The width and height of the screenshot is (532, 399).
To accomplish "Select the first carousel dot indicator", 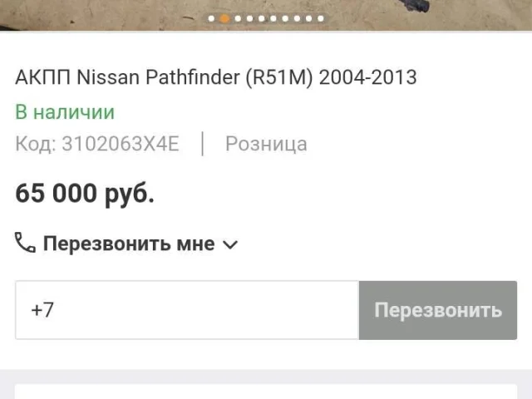I will pyautogui.click(x=211, y=18).
